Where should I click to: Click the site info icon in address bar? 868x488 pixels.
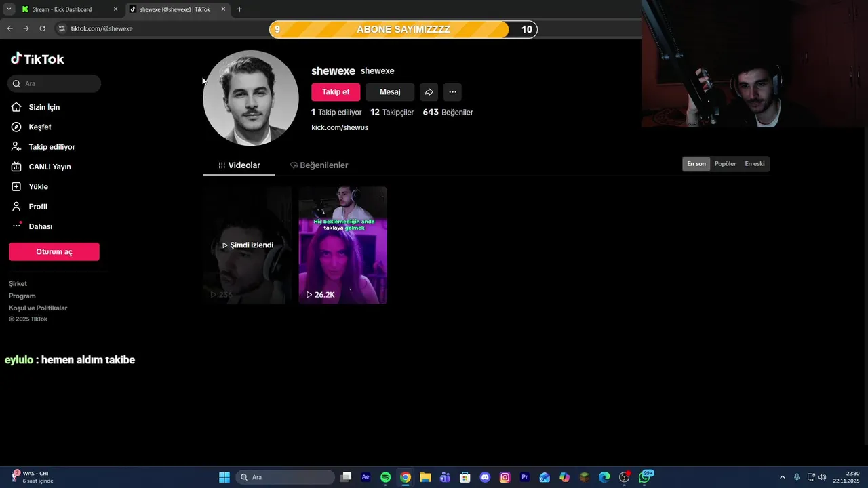pyautogui.click(x=62, y=28)
